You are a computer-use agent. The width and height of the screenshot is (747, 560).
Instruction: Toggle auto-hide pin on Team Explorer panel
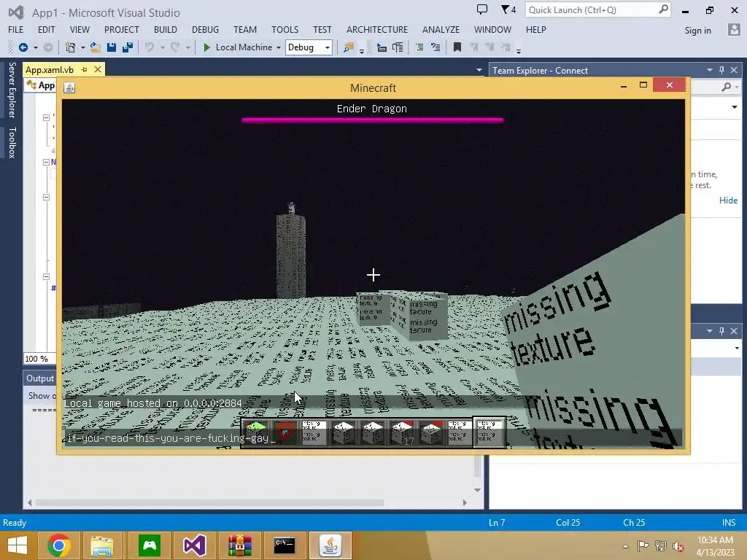click(721, 70)
